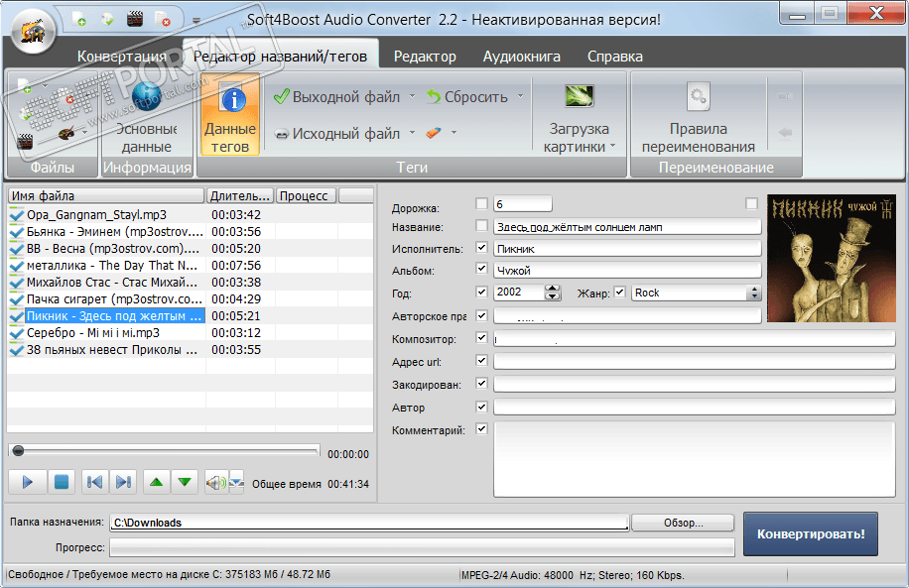This screenshot has height=588, width=909.
Task: Select the Данные тегов button
Action: (x=229, y=115)
